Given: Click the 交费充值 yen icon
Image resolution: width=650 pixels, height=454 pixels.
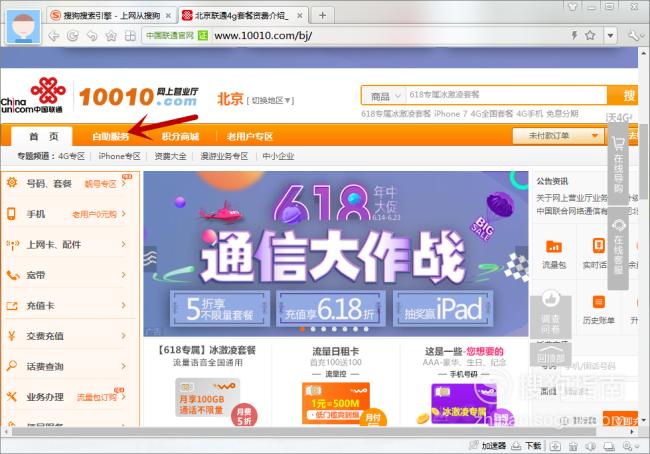Looking at the screenshot, I should [12, 335].
